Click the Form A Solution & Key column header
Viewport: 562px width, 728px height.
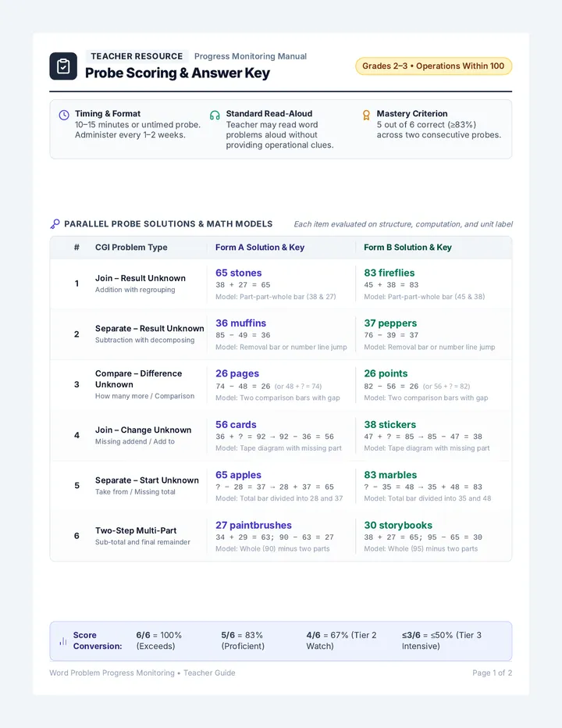(260, 248)
